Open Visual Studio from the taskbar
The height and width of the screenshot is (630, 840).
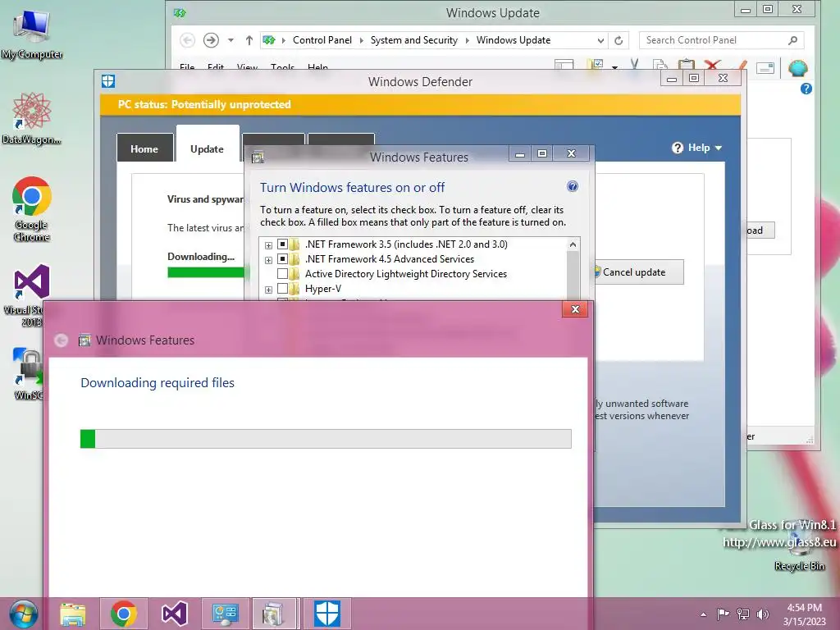[x=174, y=614]
